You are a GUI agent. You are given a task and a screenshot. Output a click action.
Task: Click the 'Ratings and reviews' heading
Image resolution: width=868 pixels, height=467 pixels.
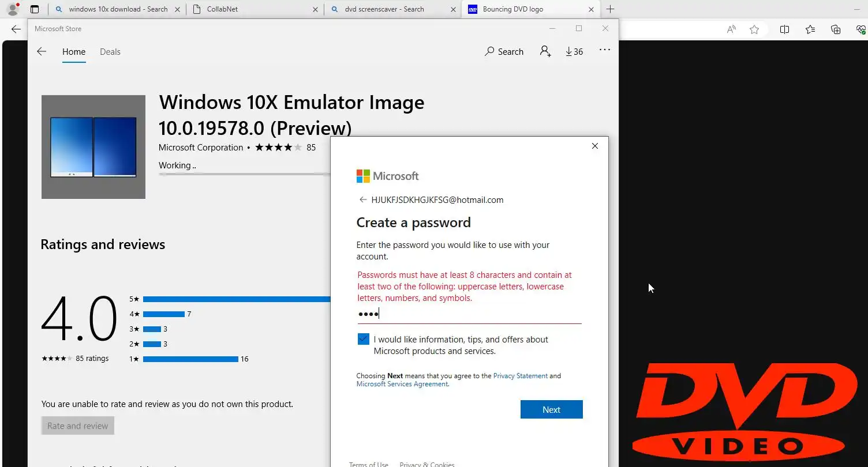point(103,244)
